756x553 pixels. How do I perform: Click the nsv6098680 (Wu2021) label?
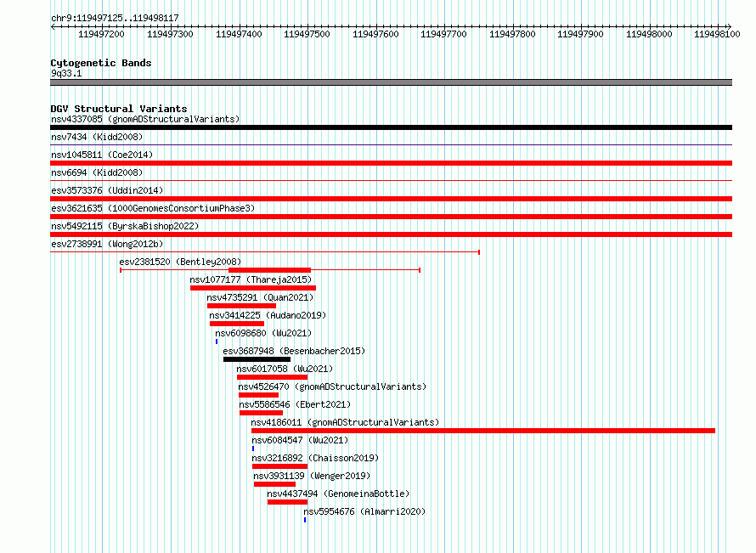263,333
